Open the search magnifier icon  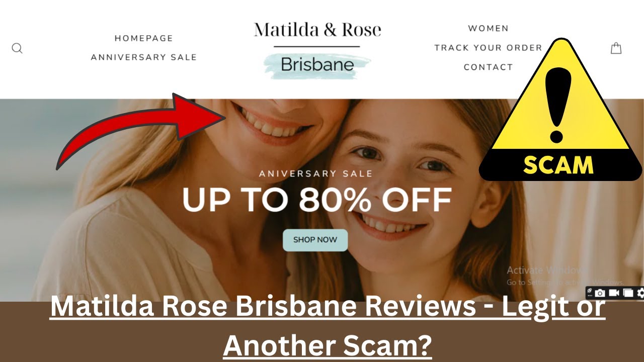[17, 48]
